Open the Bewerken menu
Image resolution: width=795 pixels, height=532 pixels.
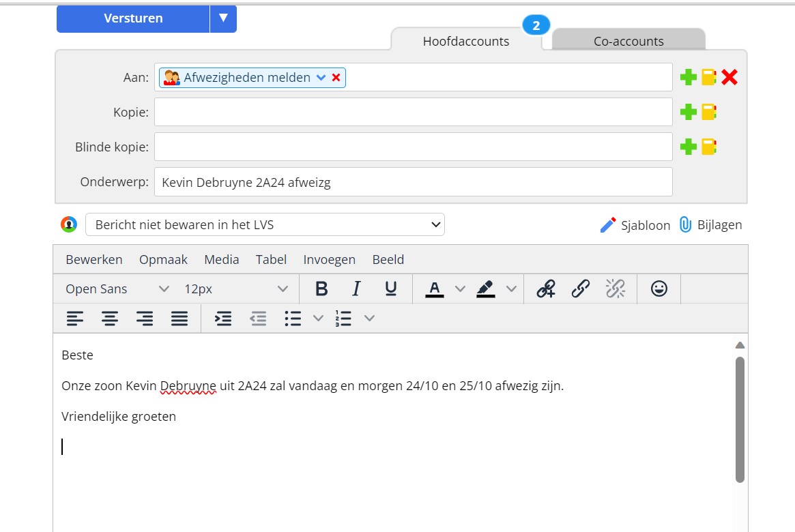point(93,259)
